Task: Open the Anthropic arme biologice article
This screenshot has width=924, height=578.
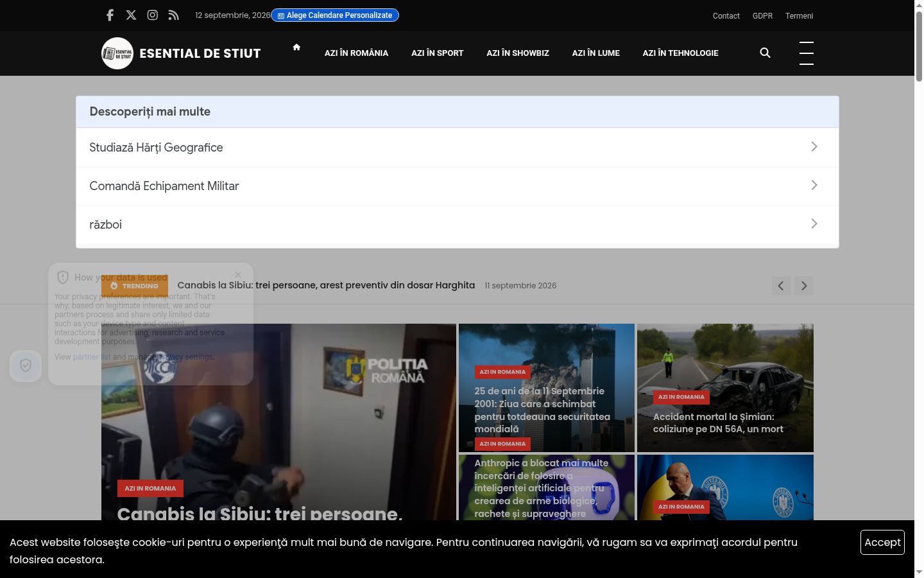Action: click(542, 488)
